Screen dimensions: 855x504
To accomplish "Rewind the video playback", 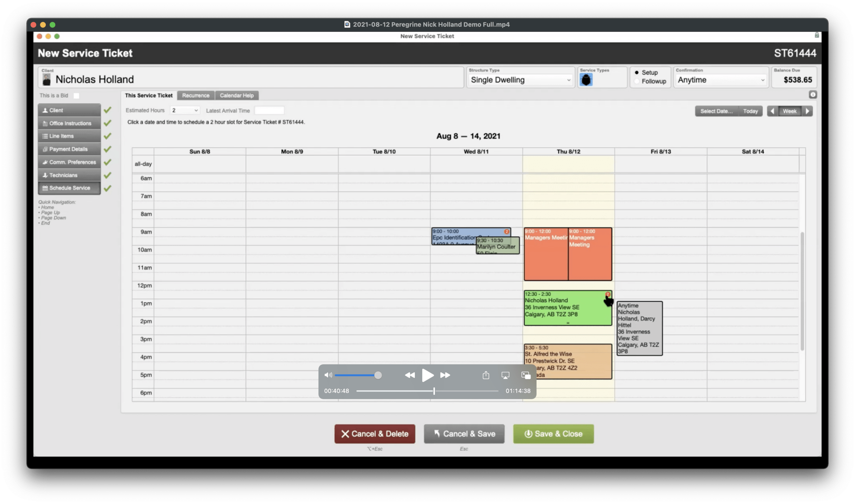I will (410, 375).
